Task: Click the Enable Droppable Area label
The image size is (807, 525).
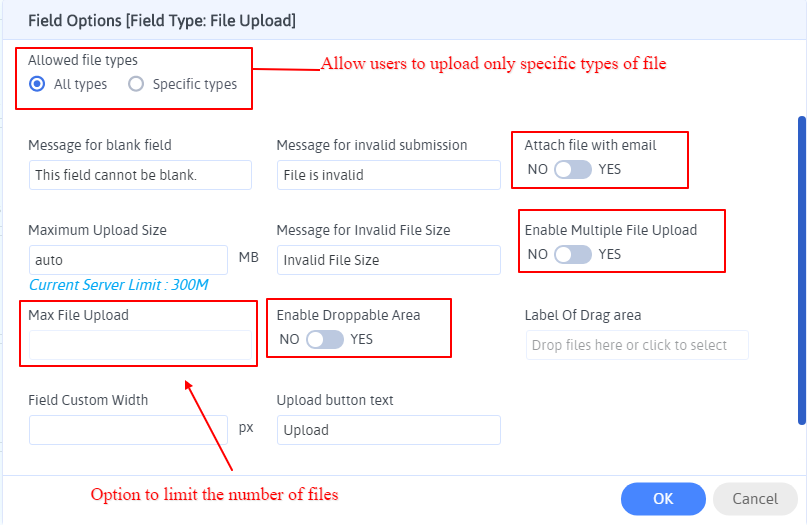Action: 348,315
